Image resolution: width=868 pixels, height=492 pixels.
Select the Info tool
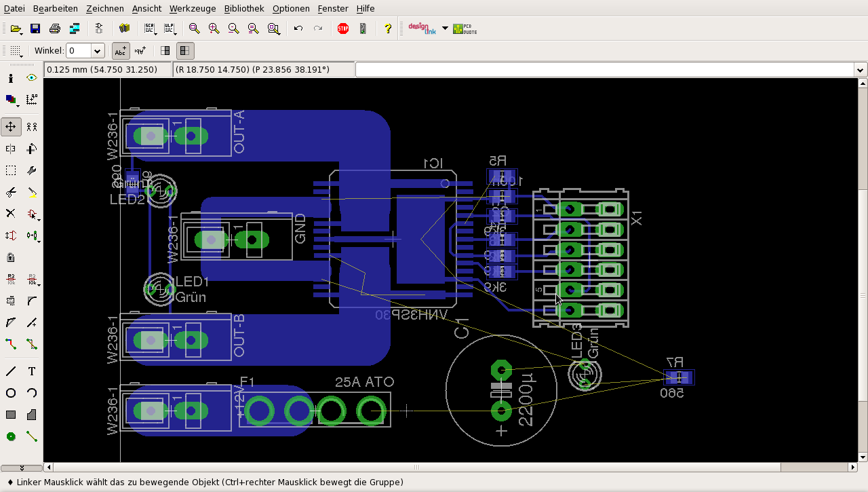(x=10, y=77)
